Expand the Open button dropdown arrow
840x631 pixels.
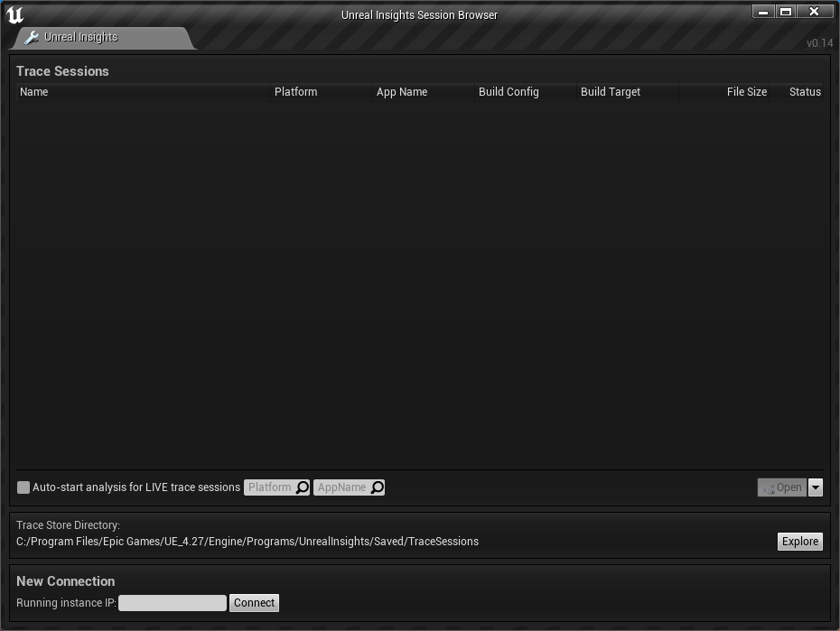click(x=816, y=487)
